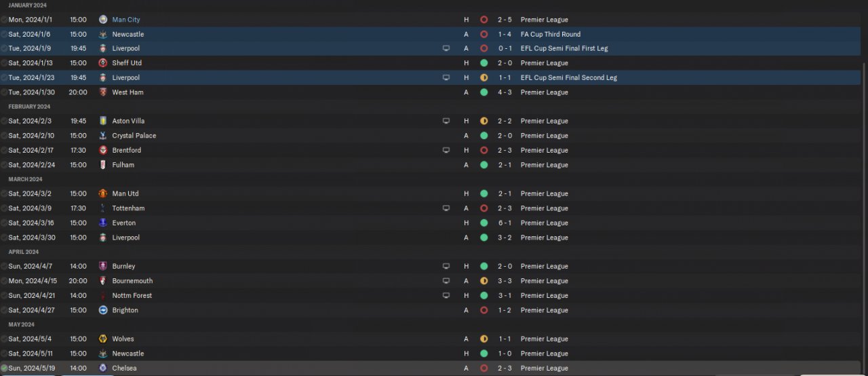Screen dimensions: 868x376
Task: Click yellow draw indicator for Bournemouth match
Action: [x=484, y=281]
